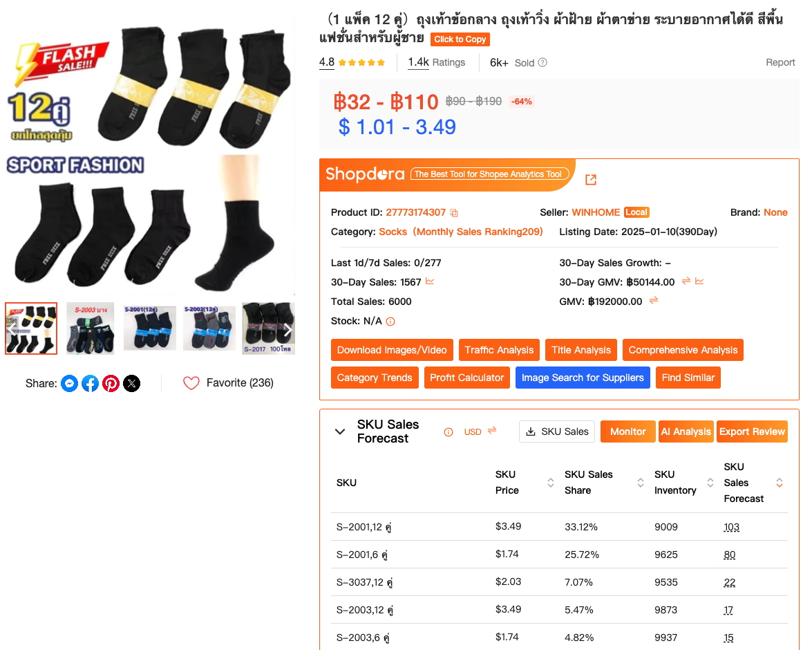Image resolution: width=812 pixels, height=650 pixels.
Task: Click the Click to Copy title button
Action: [x=460, y=39]
